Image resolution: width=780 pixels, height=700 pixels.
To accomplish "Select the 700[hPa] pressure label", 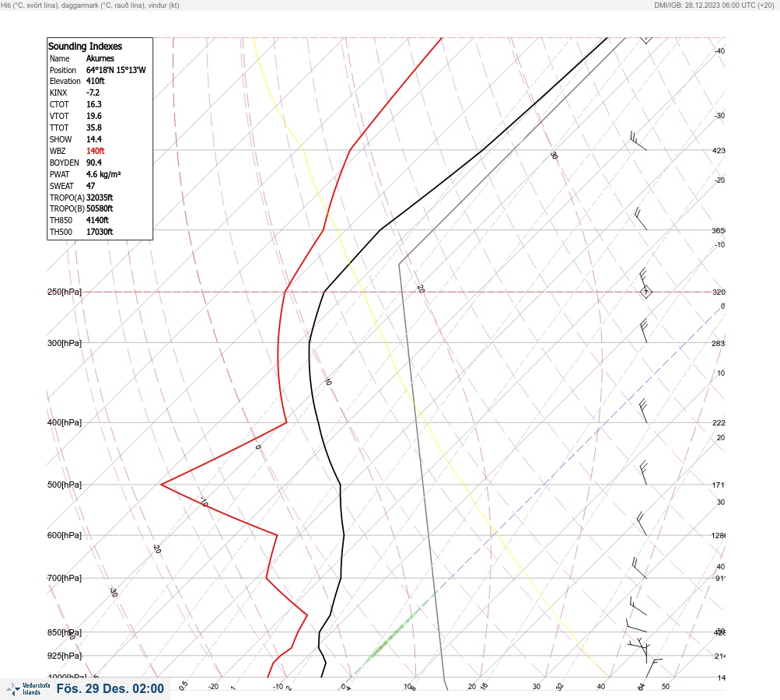I will coord(65,578).
